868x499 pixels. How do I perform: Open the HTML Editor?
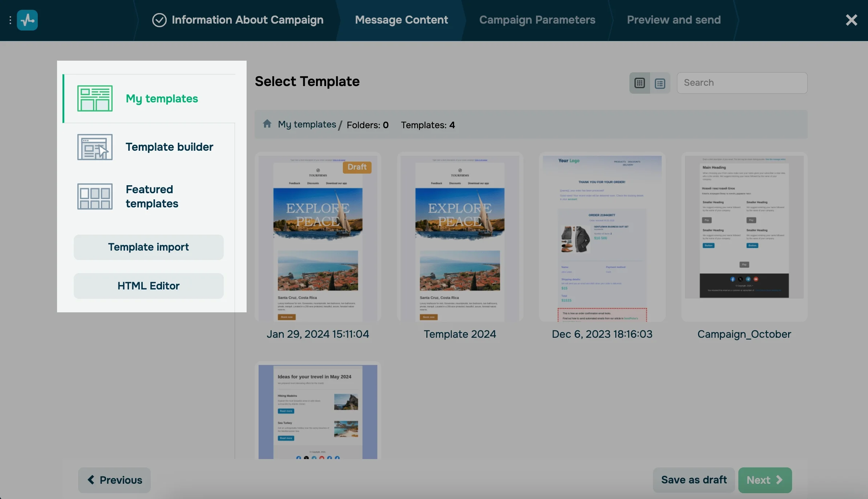point(148,286)
